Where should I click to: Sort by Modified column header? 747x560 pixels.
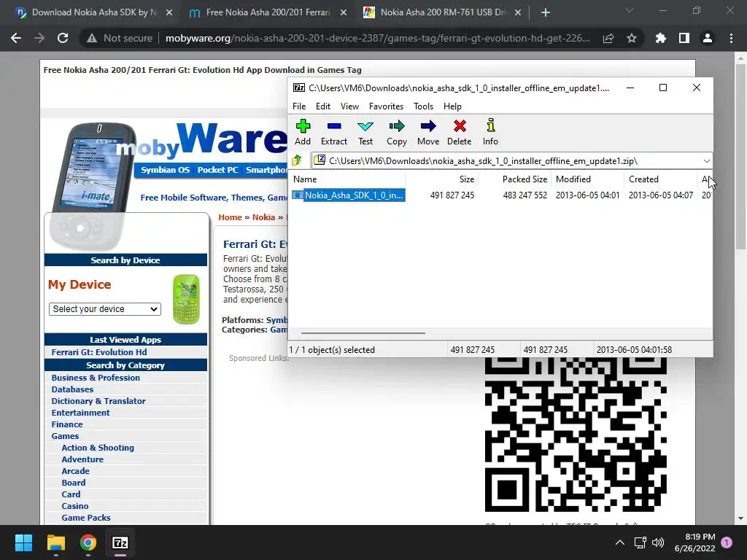(x=587, y=179)
